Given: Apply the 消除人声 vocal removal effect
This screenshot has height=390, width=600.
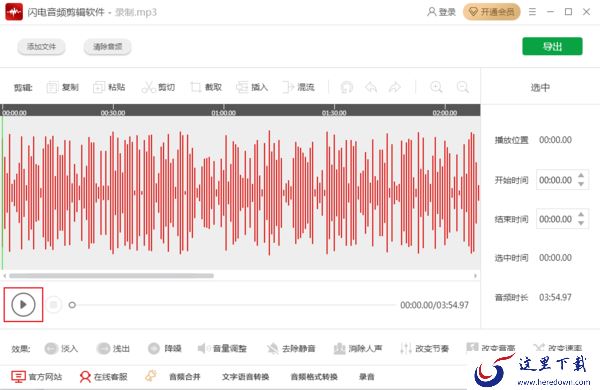Looking at the screenshot, I should coord(358,348).
